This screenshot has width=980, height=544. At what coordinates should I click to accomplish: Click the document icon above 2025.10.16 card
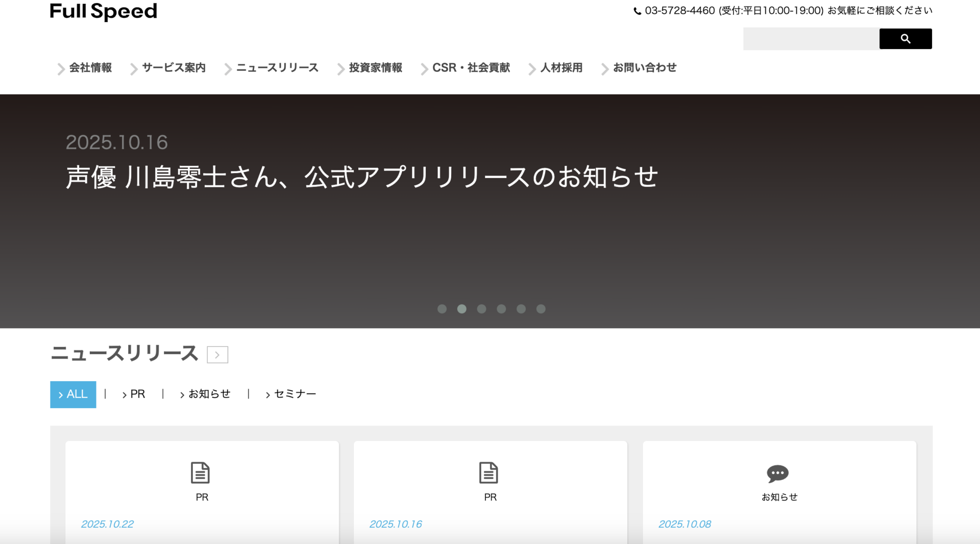tap(488, 473)
